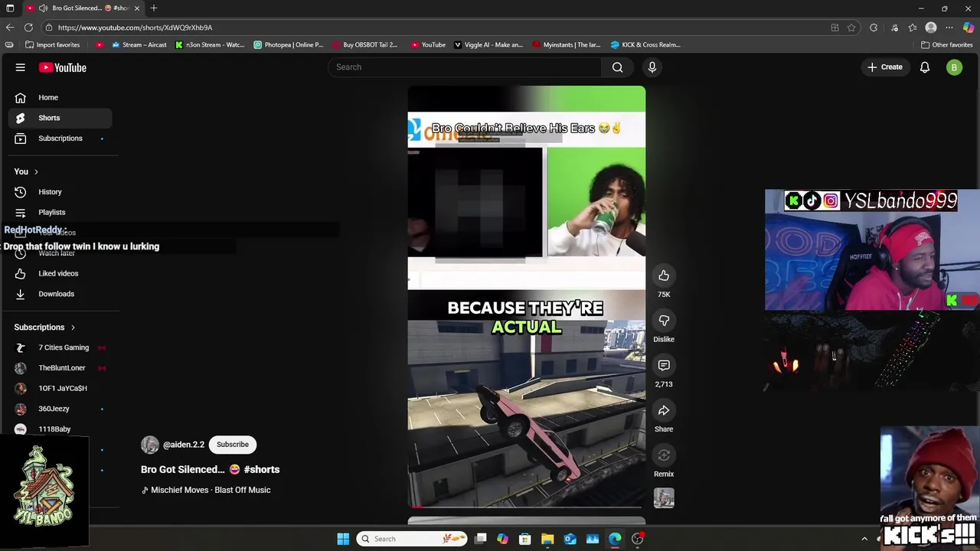The width and height of the screenshot is (980, 551).
Task: Dislike the short
Action: pyautogui.click(x=664, y=321)
